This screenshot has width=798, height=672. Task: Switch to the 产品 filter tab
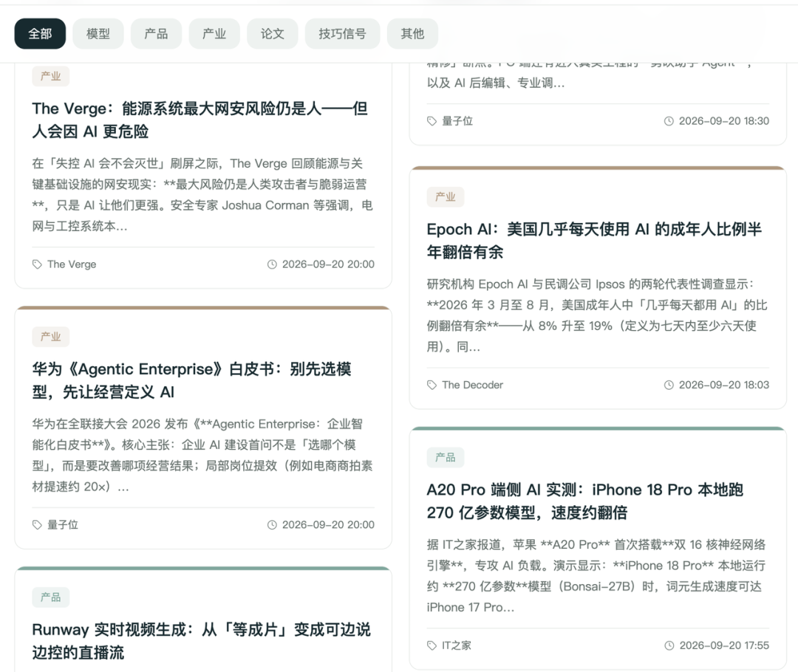tap(156, 33)
